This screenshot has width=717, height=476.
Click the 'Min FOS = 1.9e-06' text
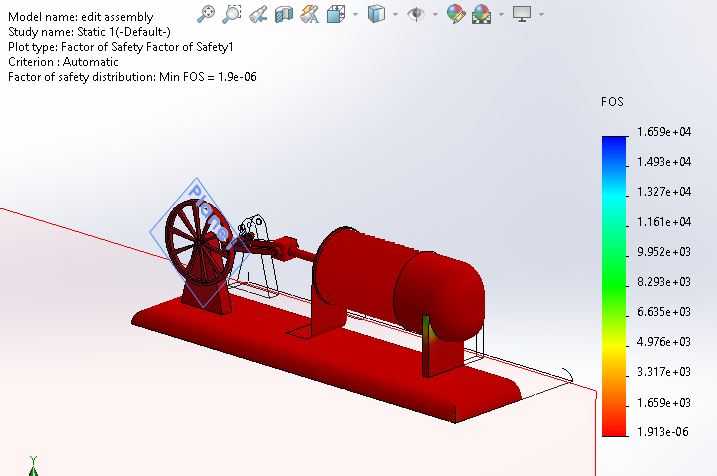click(208, 77)
